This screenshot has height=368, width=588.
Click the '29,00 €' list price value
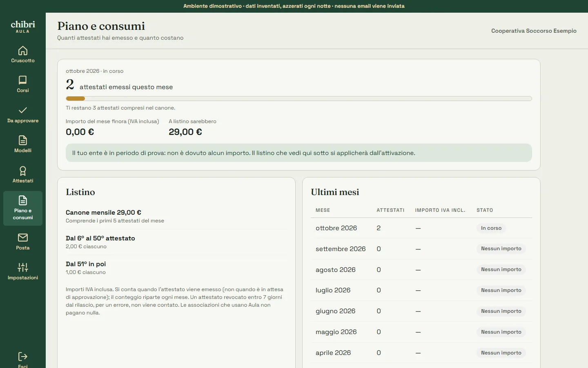click(x=185, y=132)
